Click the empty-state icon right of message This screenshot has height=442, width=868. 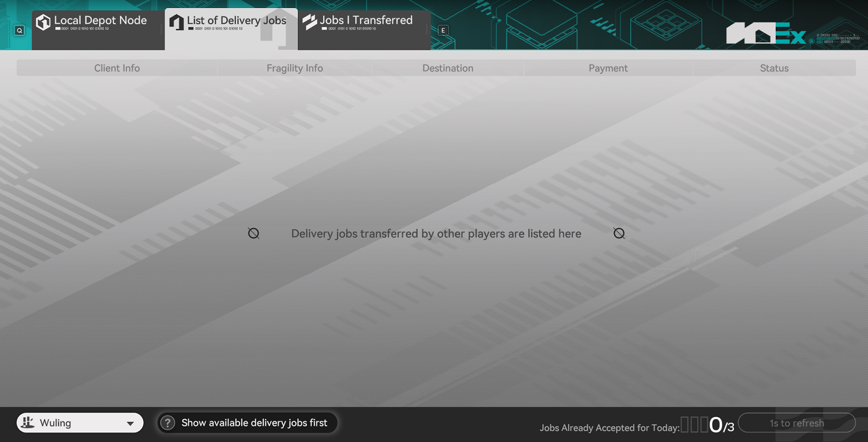pyautogui.click(x=619, y=233)
